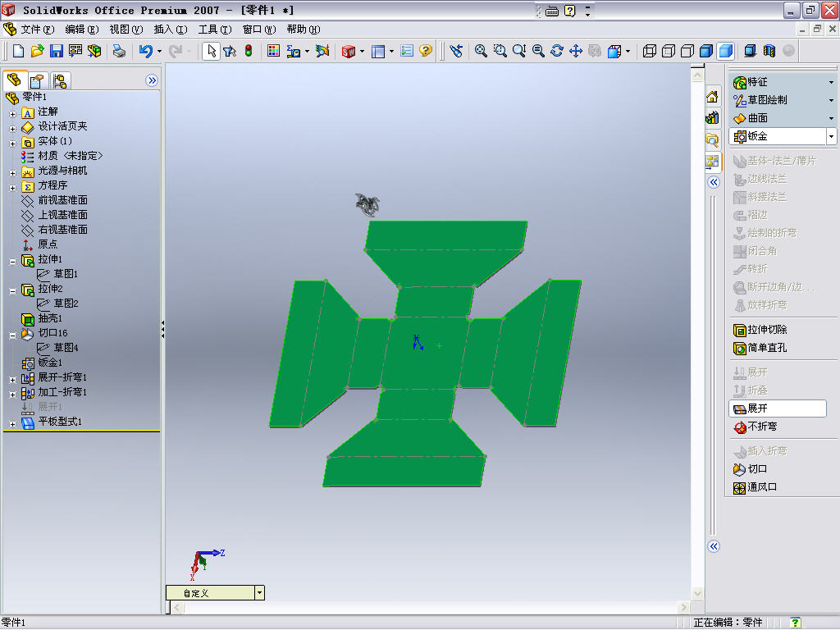
Task: Open the 编辑(E) menu
Action: [x=81, y=29]
